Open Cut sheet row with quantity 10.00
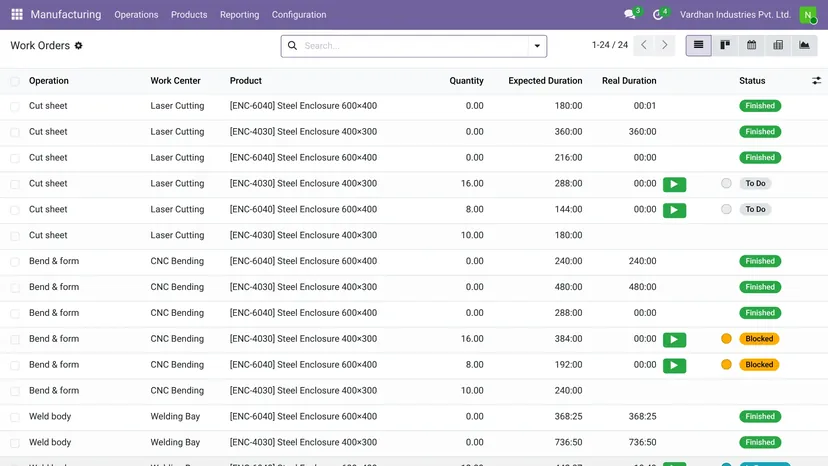Screen dimensions: 828x466 click(x=414, y=236)
